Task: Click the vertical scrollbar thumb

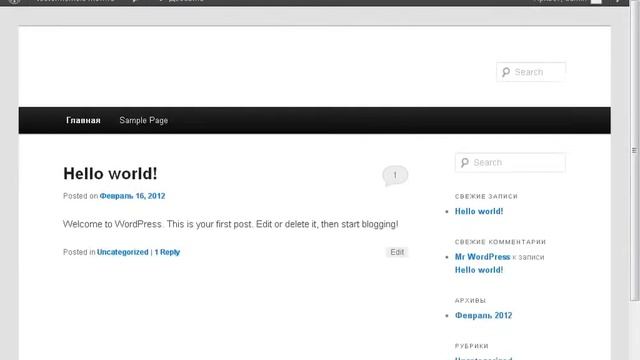Action: 634,150
